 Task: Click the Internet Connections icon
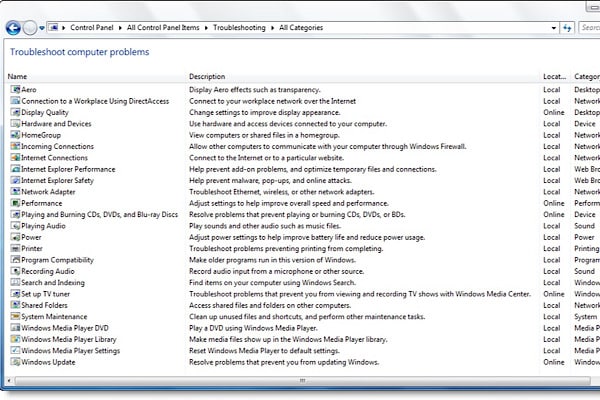coord(15,158)
